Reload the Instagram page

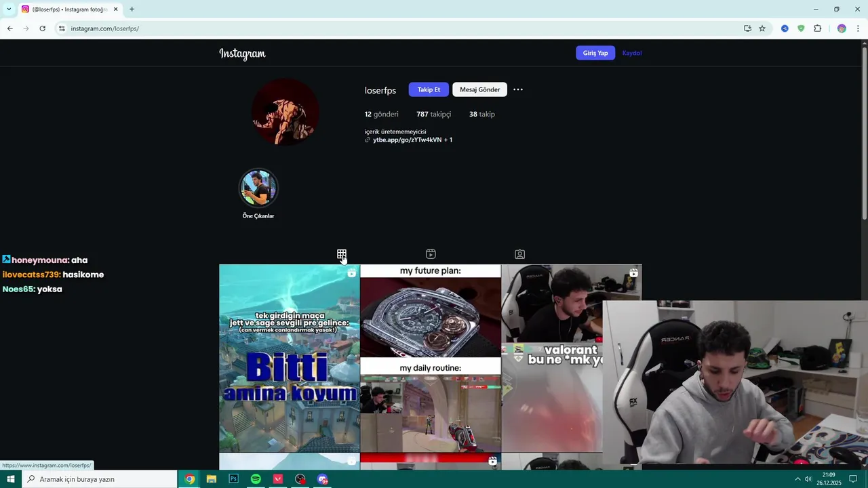tap(42, 28)
